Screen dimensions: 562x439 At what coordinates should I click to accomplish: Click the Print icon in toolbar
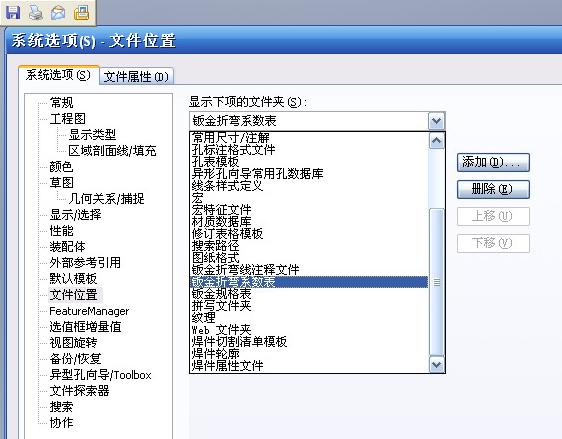(35, 13)
